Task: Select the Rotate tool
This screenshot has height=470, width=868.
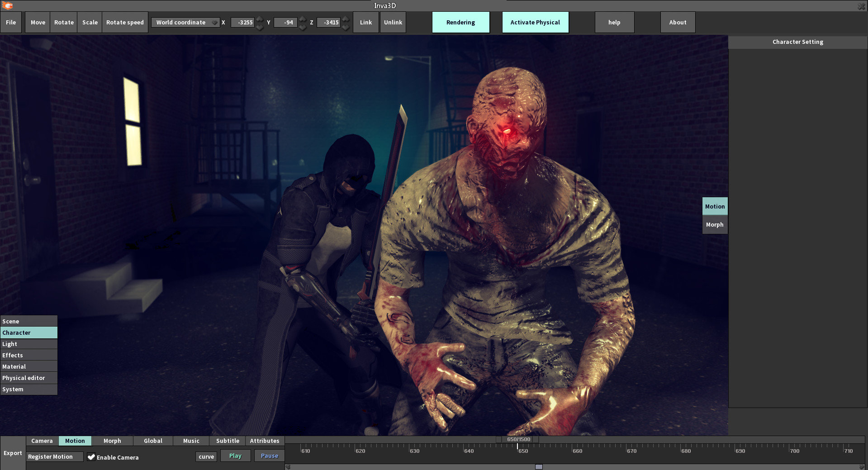Action: click(63, 22)
